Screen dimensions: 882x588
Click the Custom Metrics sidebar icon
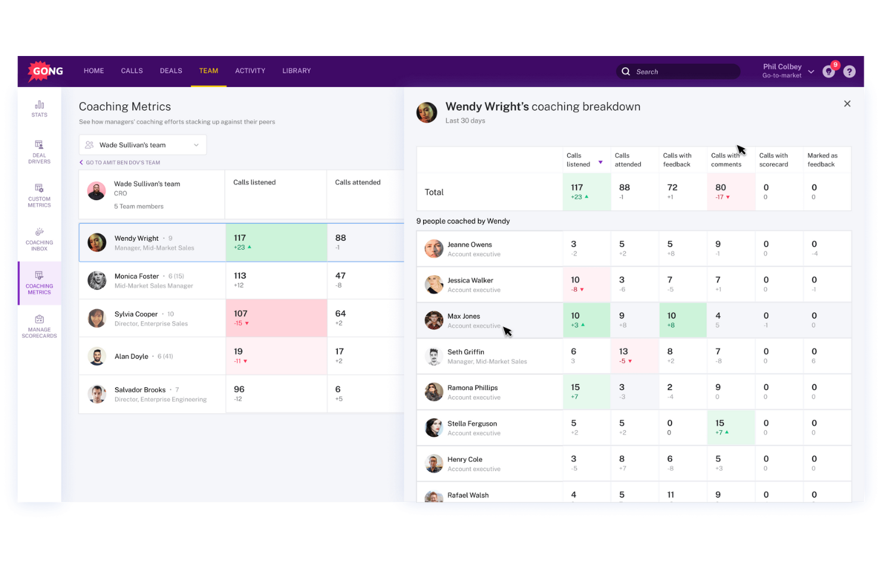(39, 195)
